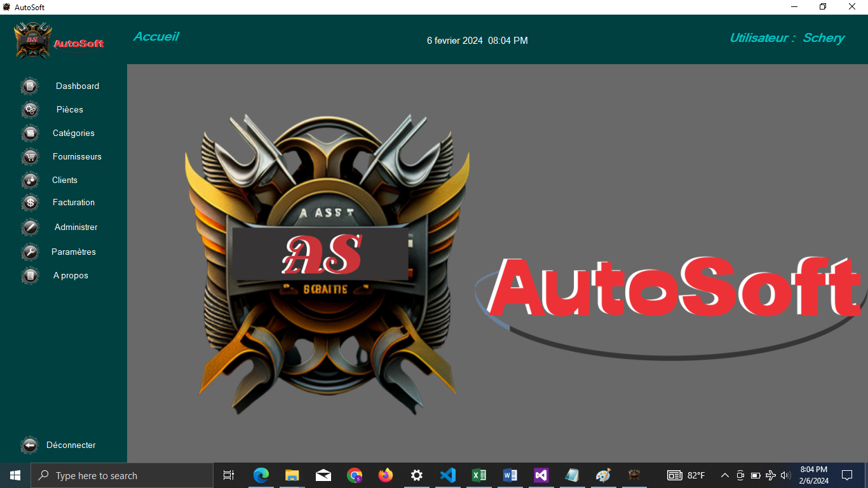Click the Dashboard gear icon in sidebar
This screenshot has width=868, height=488.
(x=30, y=86)
